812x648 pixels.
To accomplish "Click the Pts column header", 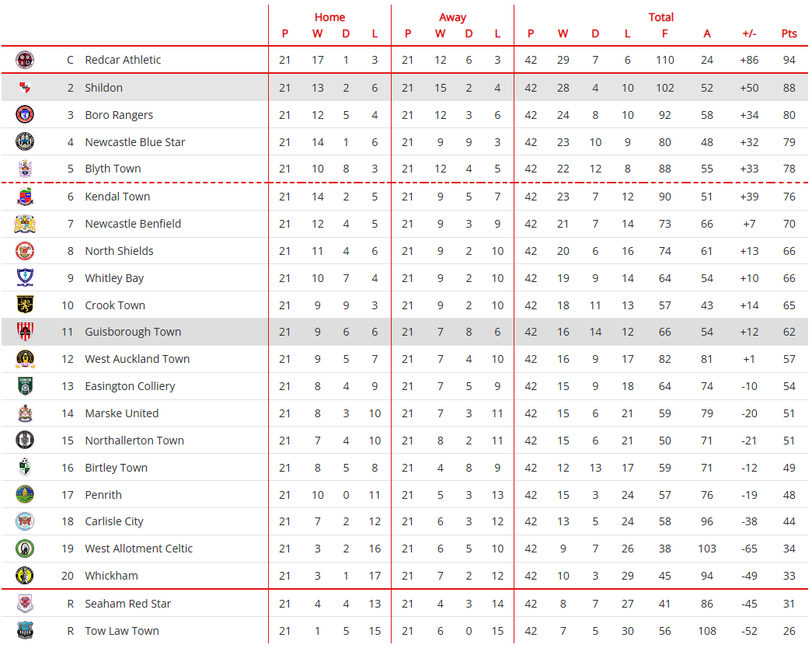I will click(x=789, y=33).
